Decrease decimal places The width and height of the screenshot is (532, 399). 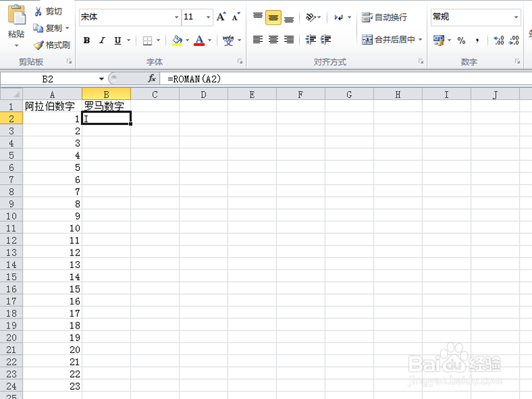(514, 41)
